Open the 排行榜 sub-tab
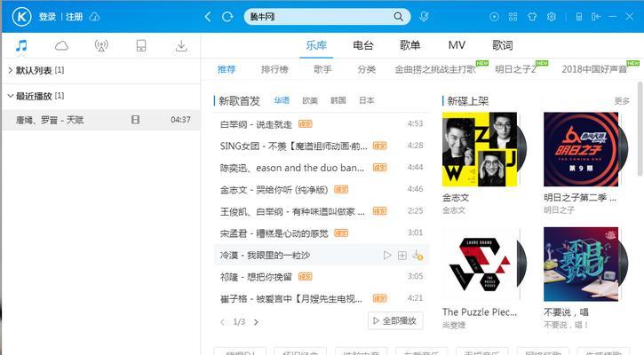This screenshot has height=355, width=644. pos(274,69)
